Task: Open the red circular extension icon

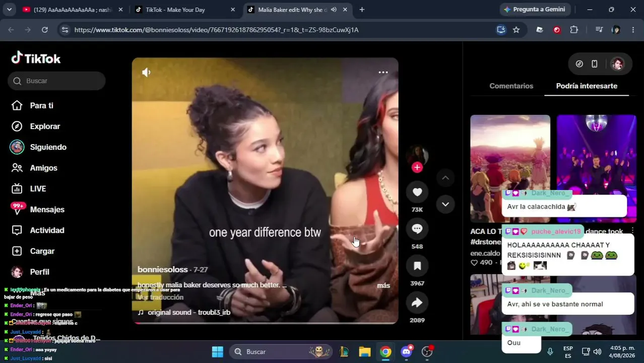Action: tap(557, 30)
